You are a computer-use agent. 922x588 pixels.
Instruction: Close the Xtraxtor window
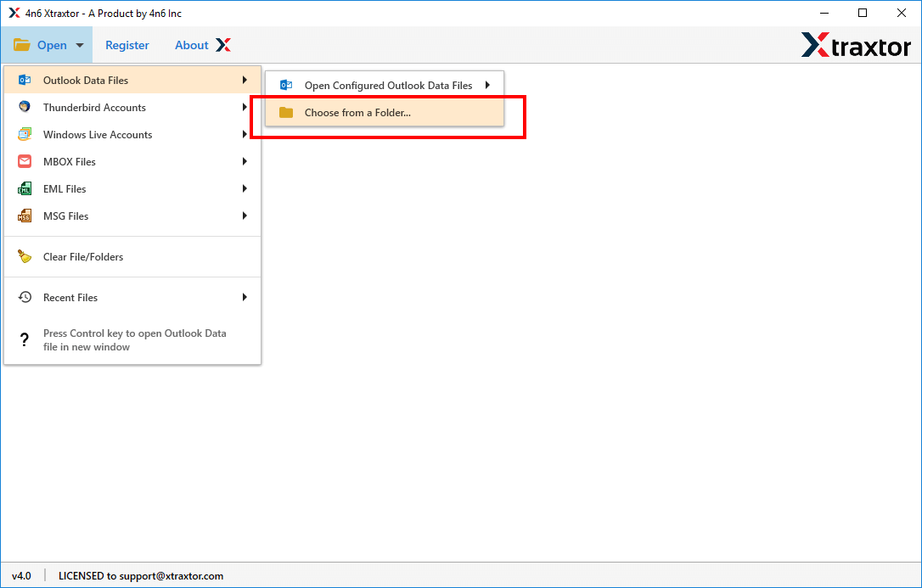pyautogui.click(x=902, y=13)
